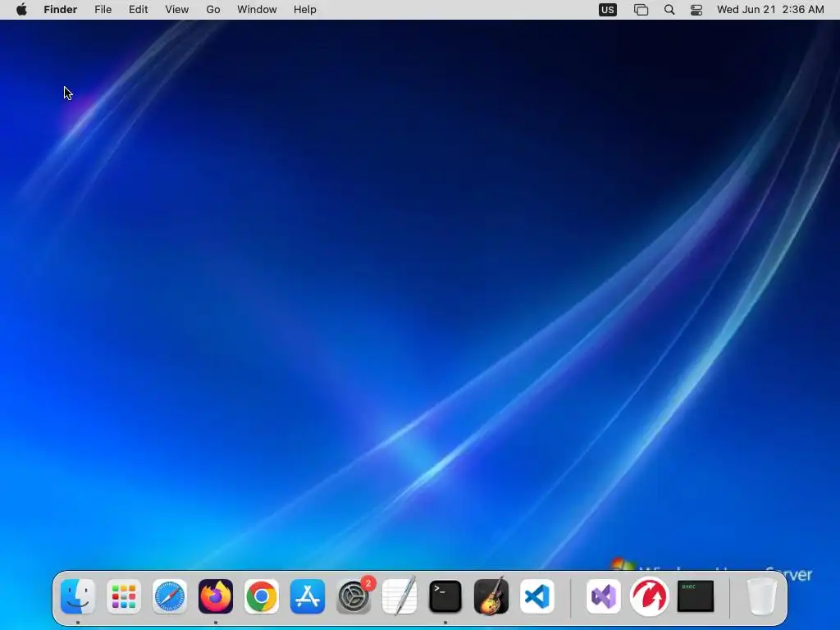Launch TextEdit from the Dock
Viewport: 840px width, 630px height.
point(399,596)
